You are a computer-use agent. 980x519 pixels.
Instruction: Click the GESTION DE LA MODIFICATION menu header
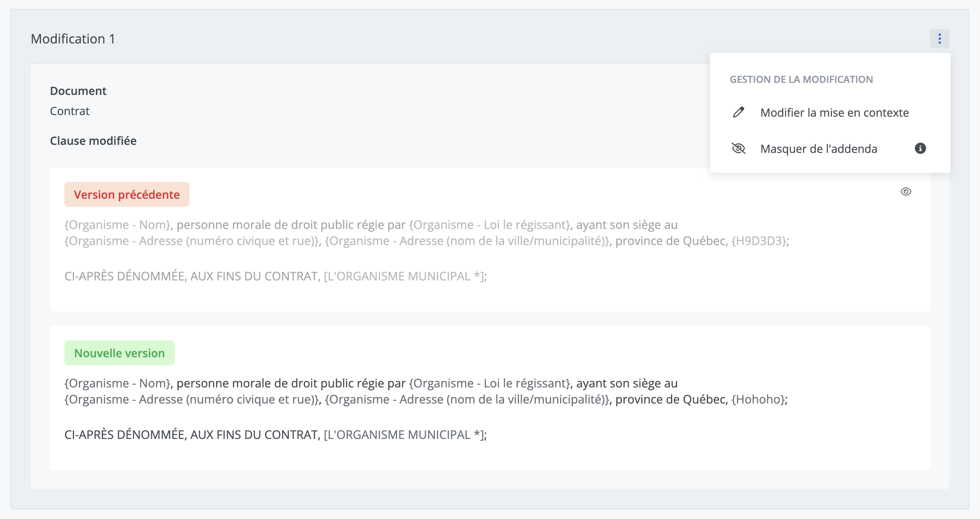tap(801, 79)
